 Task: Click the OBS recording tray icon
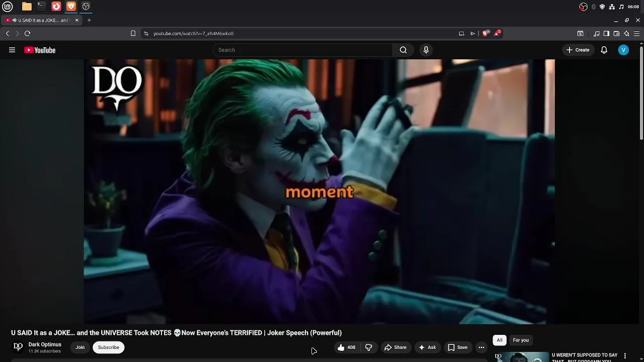[x=583, y=7]
